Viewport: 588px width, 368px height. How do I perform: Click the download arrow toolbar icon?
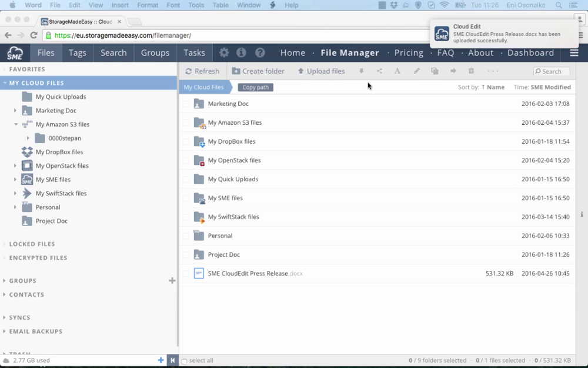(x=361, y=71)
